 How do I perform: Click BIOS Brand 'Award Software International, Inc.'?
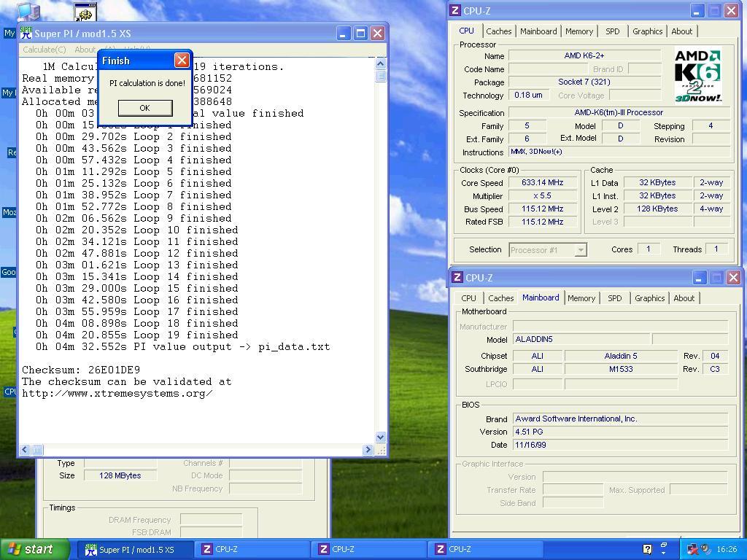[x=620, y=419]
